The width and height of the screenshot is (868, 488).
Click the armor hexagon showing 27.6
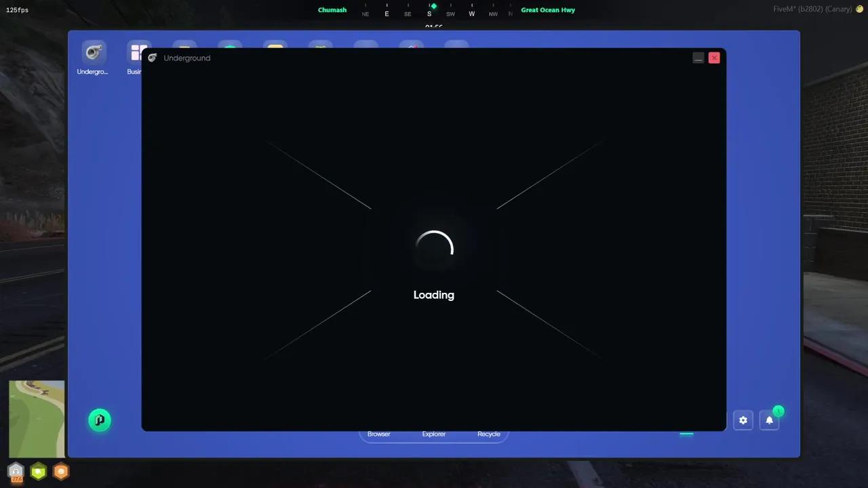[16, 472]
